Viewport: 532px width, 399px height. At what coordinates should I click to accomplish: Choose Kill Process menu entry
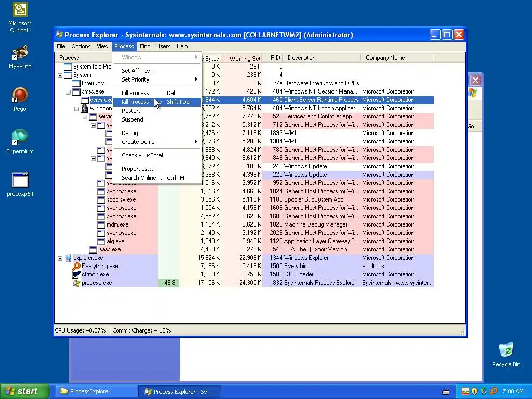pos(157,93)
